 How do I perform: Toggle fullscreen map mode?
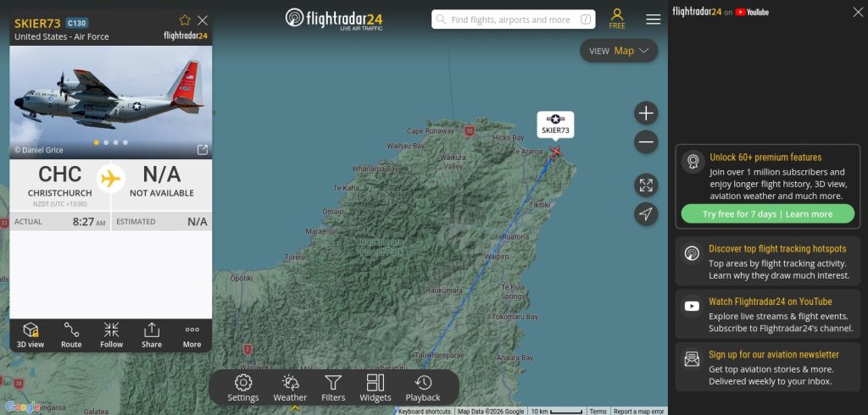coord(646,185)
